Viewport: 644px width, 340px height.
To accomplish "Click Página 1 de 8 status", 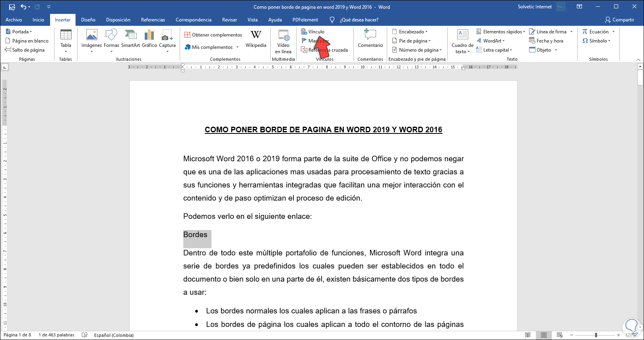I will point(17,335).
